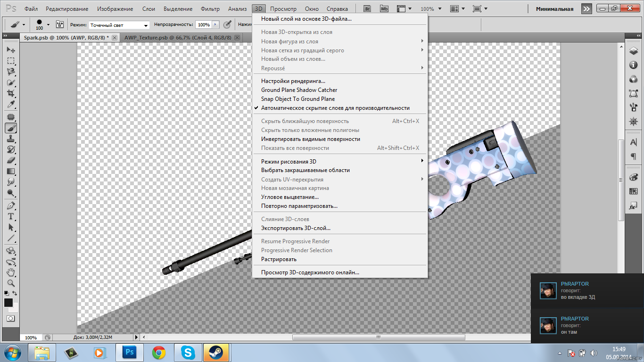
Task: Open Skype from the taskbar
Action: 188,352
